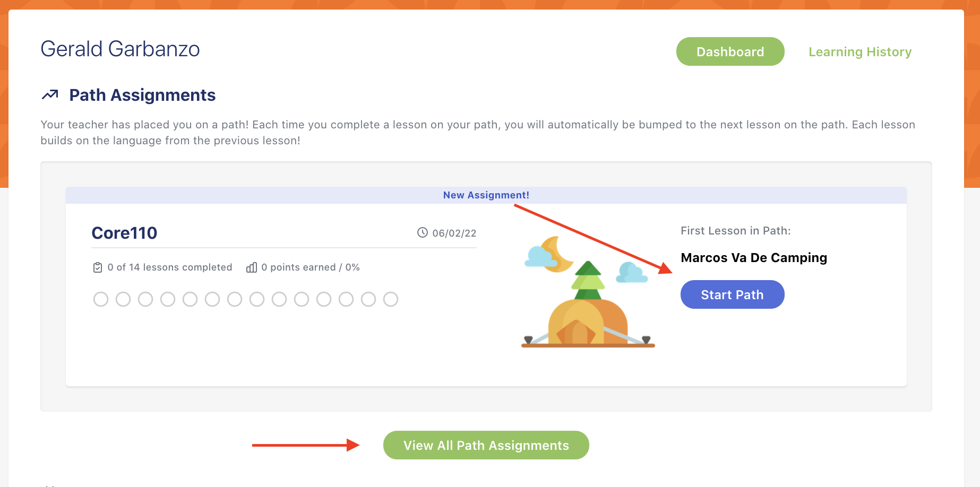Click the Path Assignments trend line icon

point(50,94)
